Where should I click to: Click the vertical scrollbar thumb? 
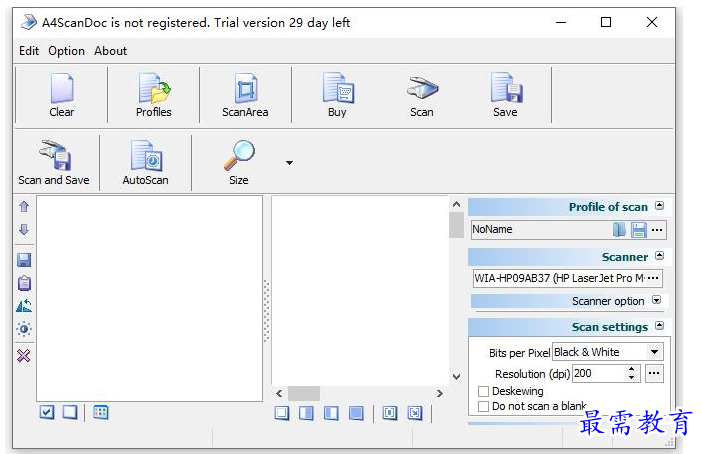[456, 225]
